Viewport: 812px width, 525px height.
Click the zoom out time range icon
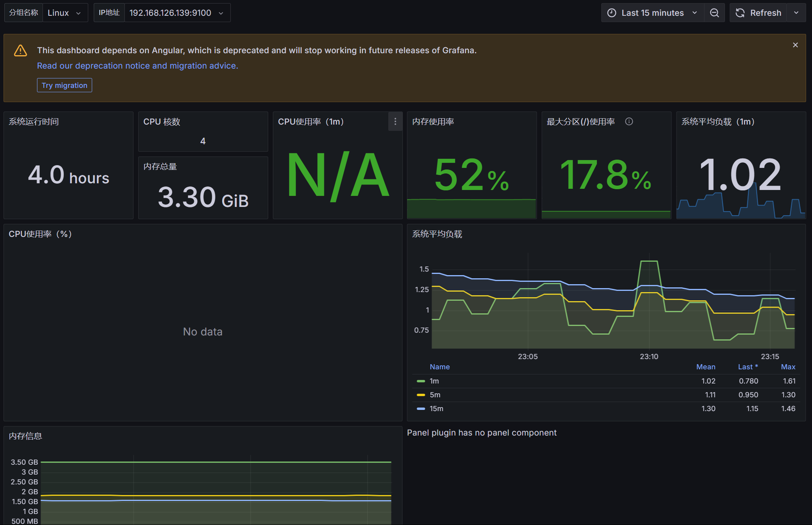pyautogui.click(x=714, y=13)
